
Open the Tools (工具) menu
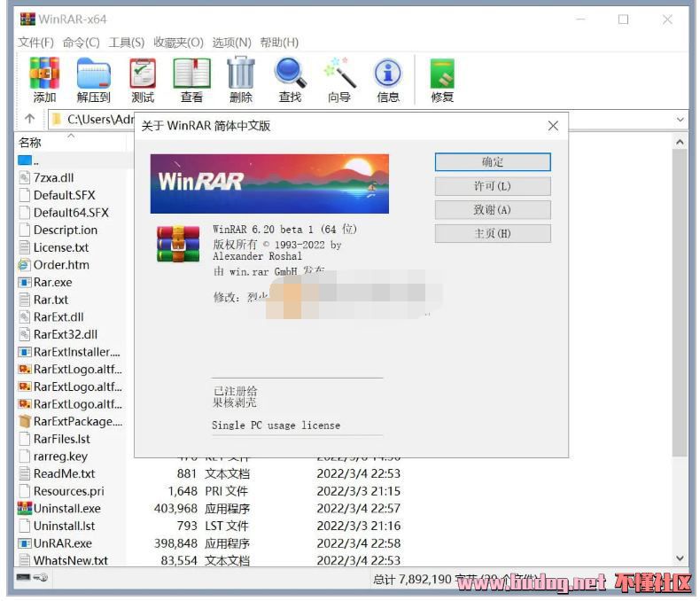[x=127, y=43]
